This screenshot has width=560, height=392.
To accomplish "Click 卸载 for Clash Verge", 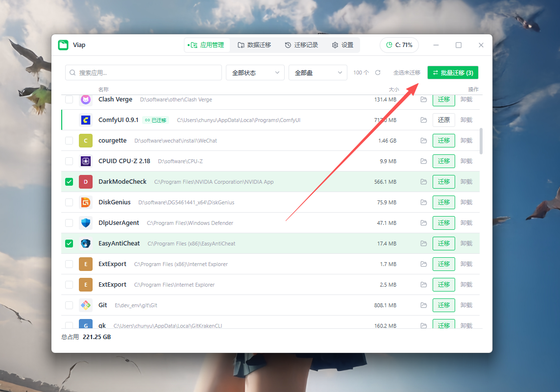I will point(466,99).
